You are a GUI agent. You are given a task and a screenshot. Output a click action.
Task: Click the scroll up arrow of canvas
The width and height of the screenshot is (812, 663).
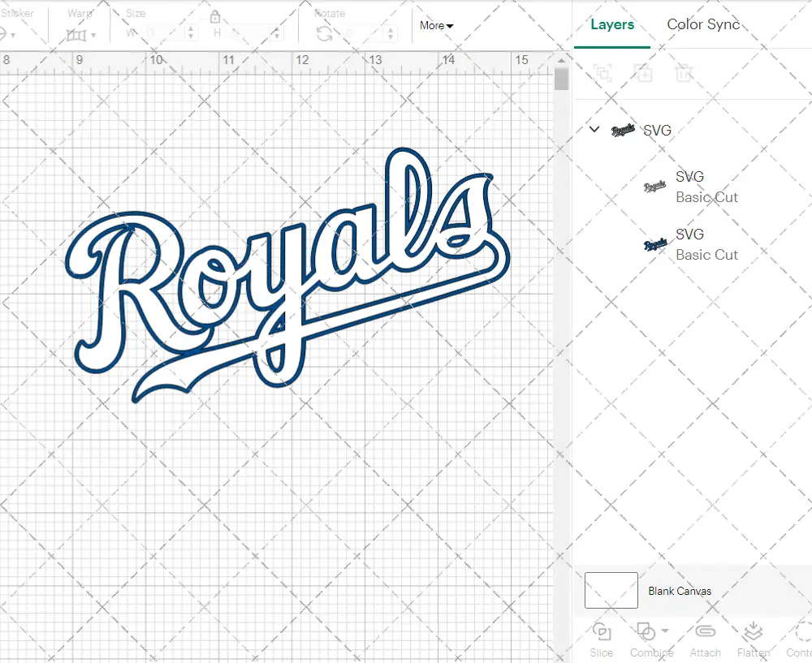pos(561,61)
